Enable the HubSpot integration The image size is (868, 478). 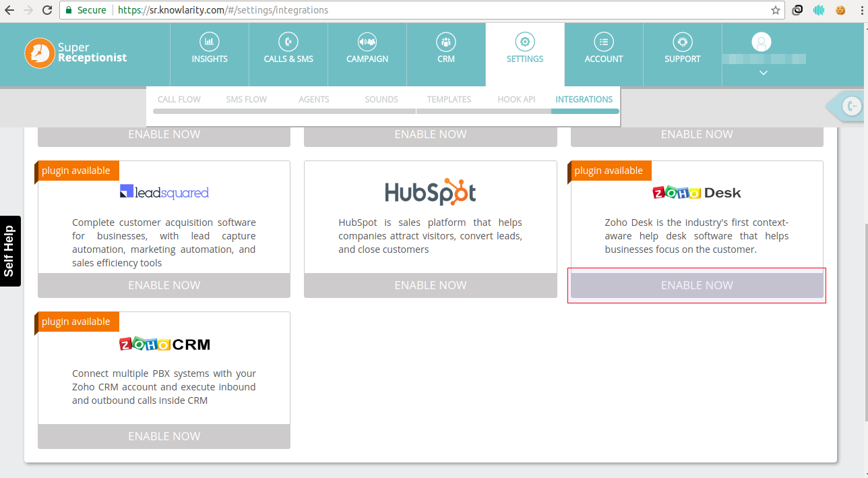click(431, 285)
